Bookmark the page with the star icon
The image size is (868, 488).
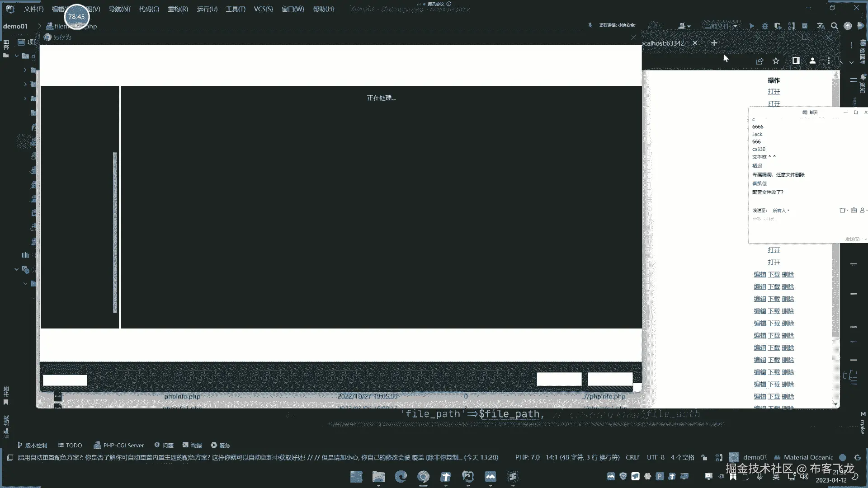(776, 61)
